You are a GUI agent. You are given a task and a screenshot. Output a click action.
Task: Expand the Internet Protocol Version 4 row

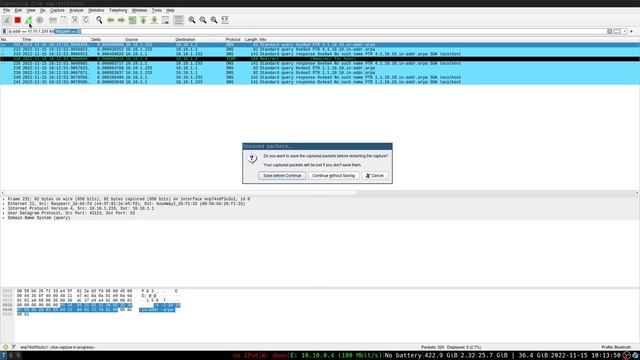4,209
